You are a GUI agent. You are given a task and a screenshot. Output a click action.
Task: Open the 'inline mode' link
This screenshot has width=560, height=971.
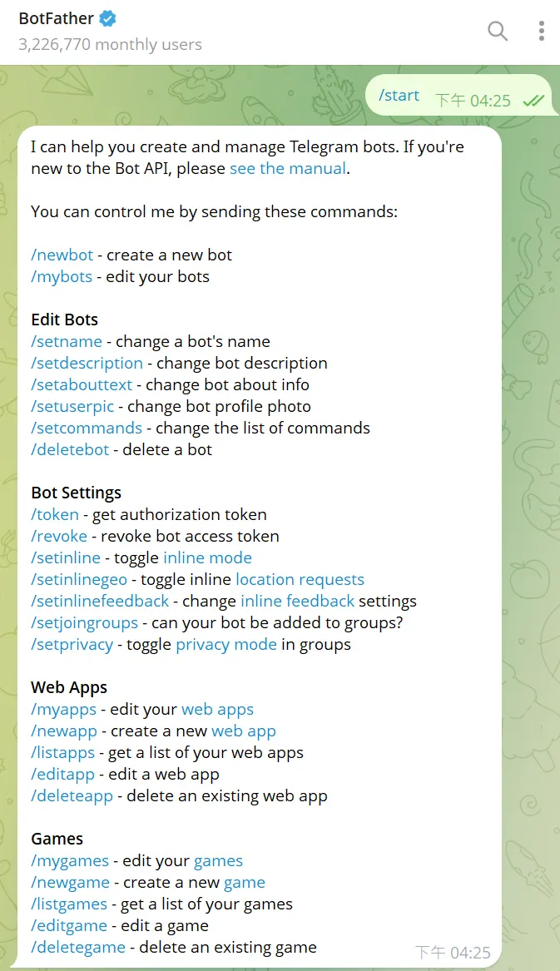click(x=207, y=557)
